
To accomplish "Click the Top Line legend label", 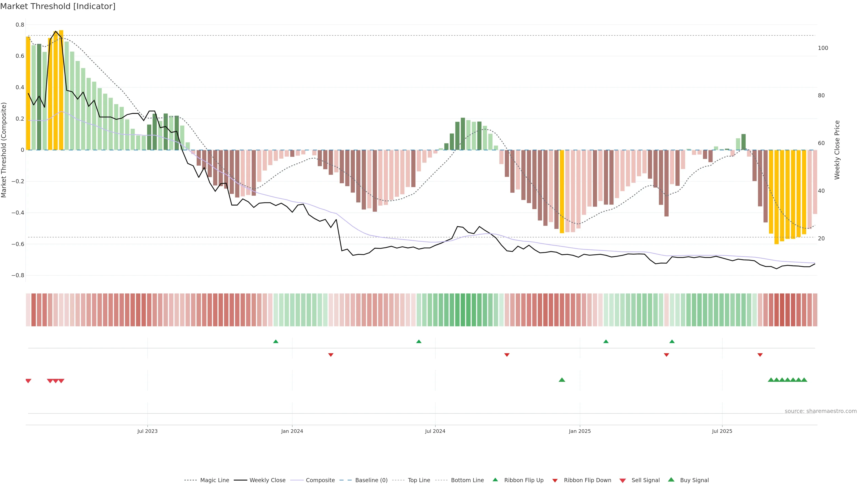I will click(x=419, y=480).
